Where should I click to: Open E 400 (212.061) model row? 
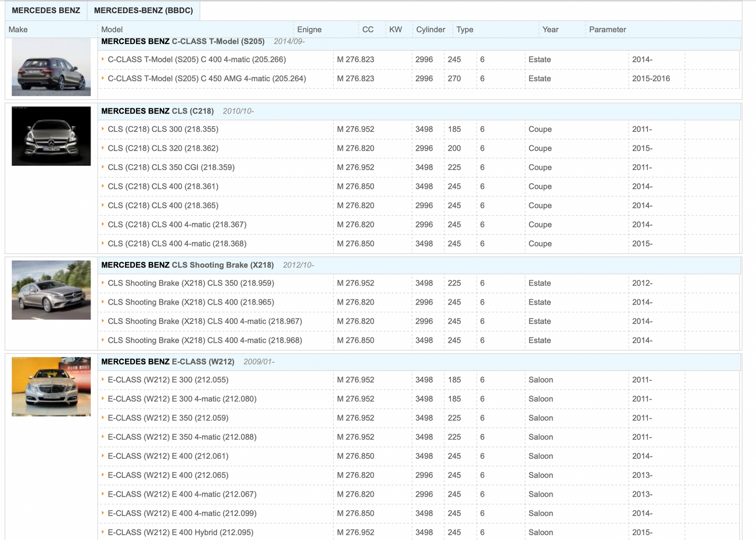point(168,456)
